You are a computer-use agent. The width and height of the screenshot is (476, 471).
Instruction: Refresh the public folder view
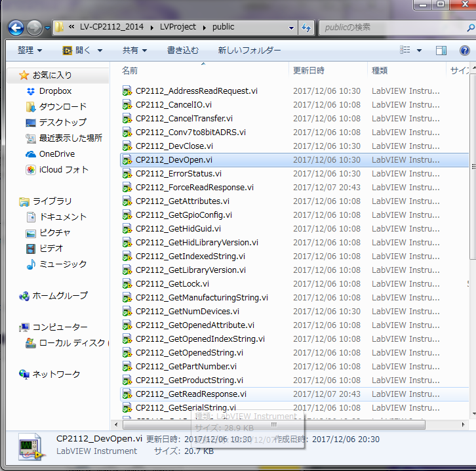[x=306, y=28]
